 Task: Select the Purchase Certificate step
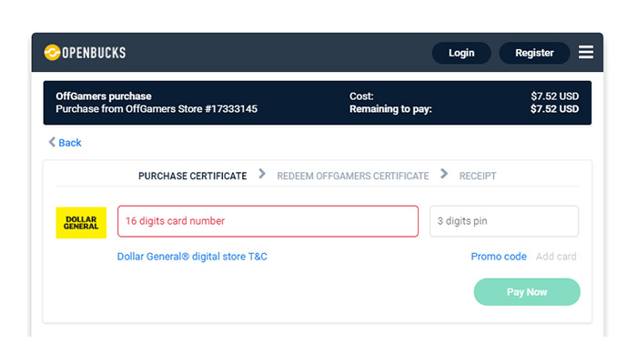193,176
